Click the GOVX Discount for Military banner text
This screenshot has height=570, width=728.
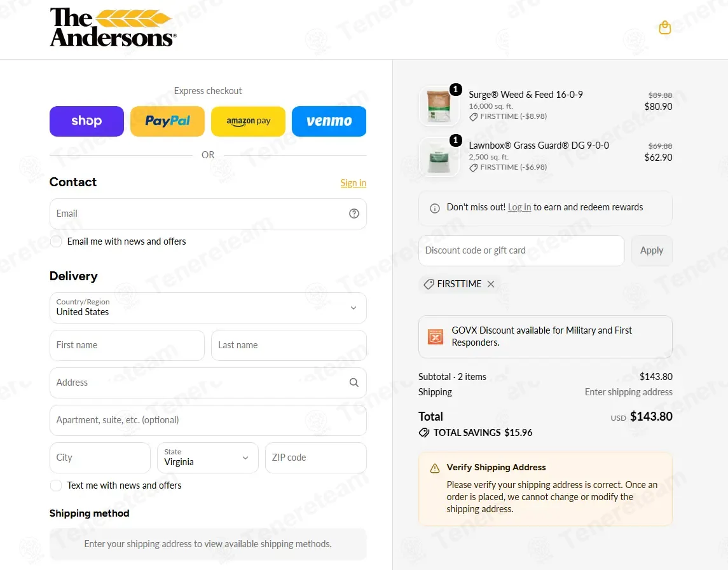pos(542,337)
